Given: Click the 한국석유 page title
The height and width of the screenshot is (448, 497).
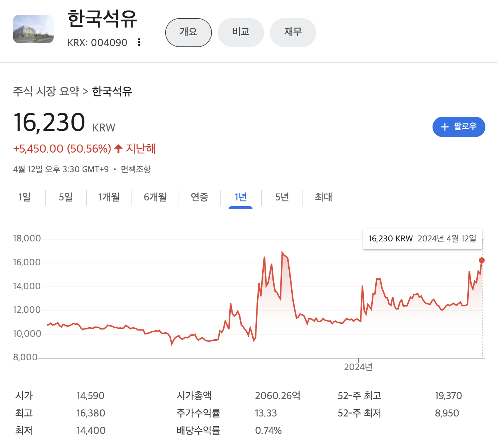Looking at the screenshot, I should [x=103, y=19].
